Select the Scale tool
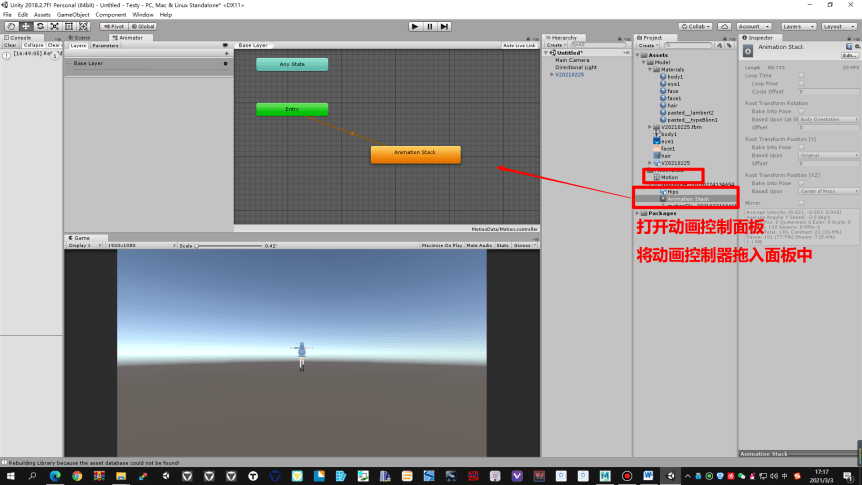The image size is (862, 485). click(54, 26)
